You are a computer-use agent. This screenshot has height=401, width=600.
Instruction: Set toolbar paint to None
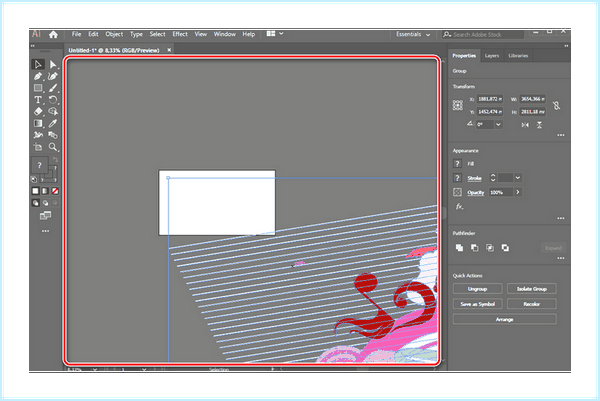click(x=55, y=191)
